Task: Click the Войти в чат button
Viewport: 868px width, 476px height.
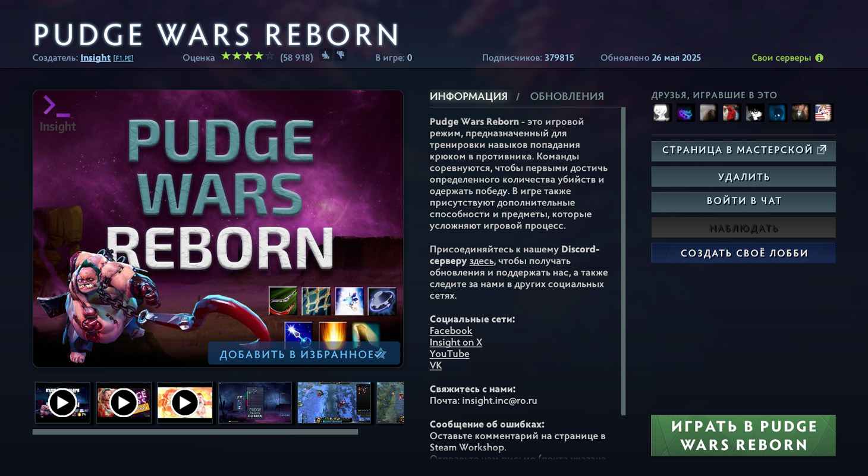Action: [x=744, y=202]
